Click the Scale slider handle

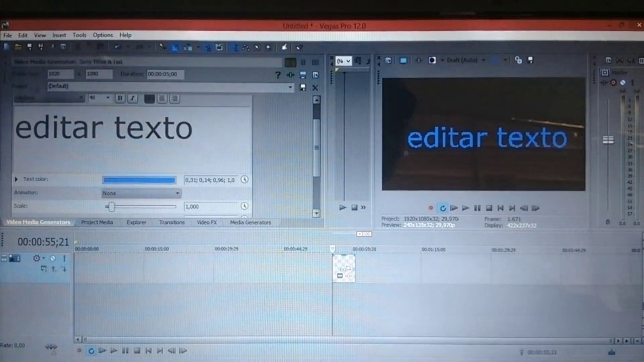pyautogui.click(x=111, y=207)
